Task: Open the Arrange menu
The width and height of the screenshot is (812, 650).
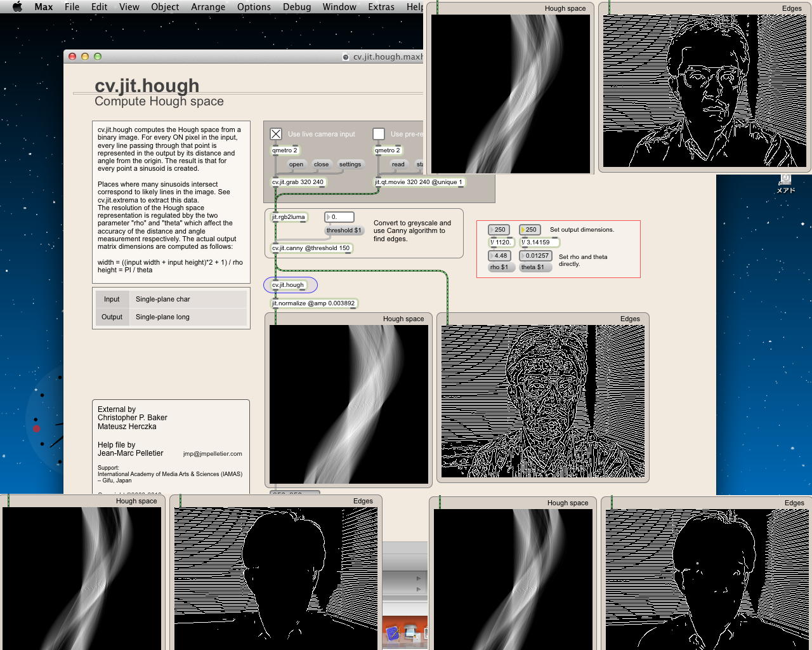Action: coord(208,7)
